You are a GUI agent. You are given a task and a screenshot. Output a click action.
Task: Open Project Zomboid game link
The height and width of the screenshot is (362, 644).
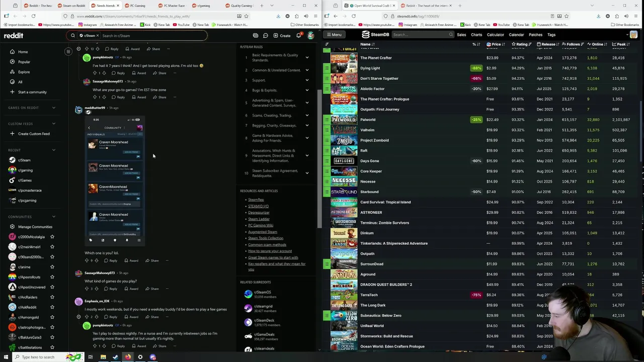coord(374,140)
